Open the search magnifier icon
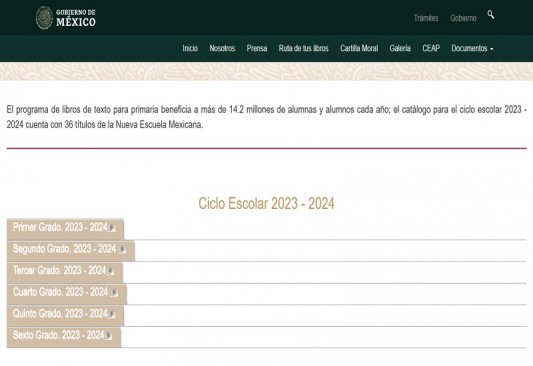The width and height of the screenshot is (533, 366). [x=491, y=15]
